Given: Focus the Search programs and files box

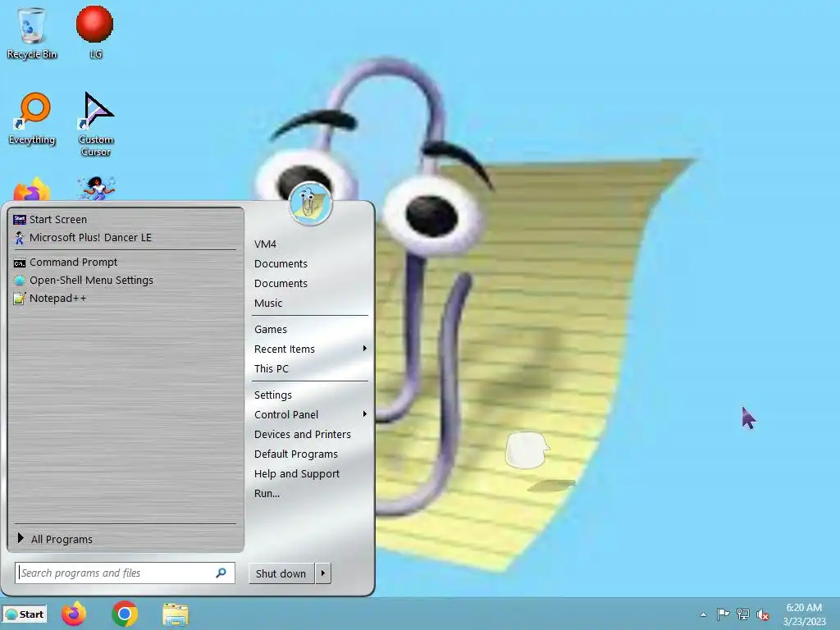Looking at the screenshot, I should coord(125,573).
